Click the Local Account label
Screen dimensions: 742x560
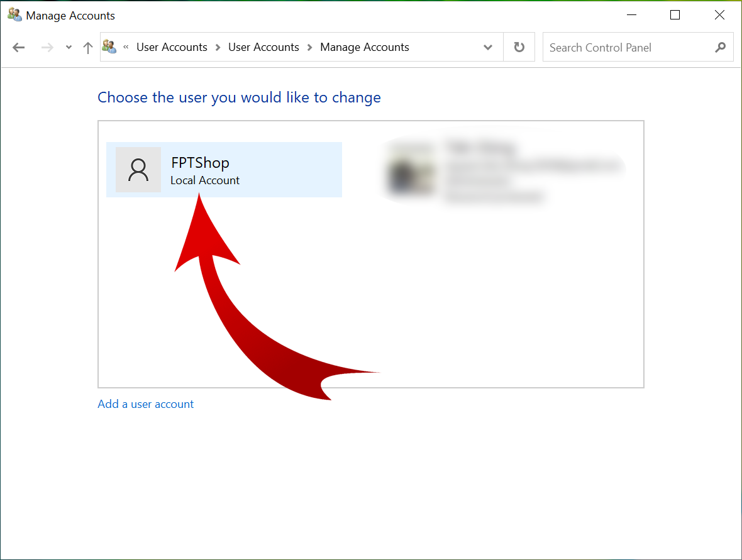[x=205, y=180]
